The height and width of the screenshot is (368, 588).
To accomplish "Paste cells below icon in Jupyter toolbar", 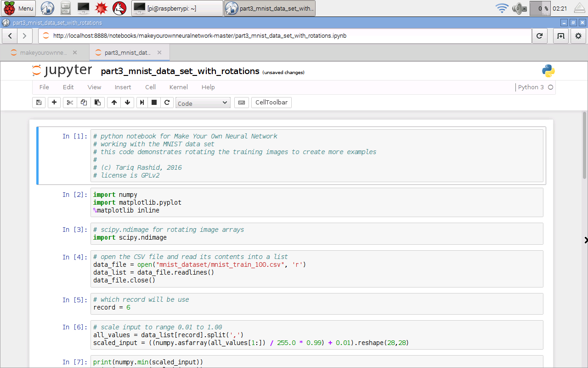I will pos(97,103).
